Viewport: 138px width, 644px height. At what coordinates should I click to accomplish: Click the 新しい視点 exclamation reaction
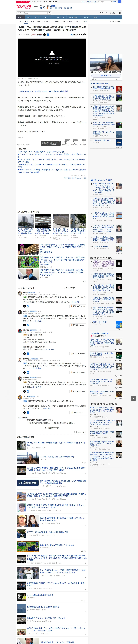click(83, 142)
